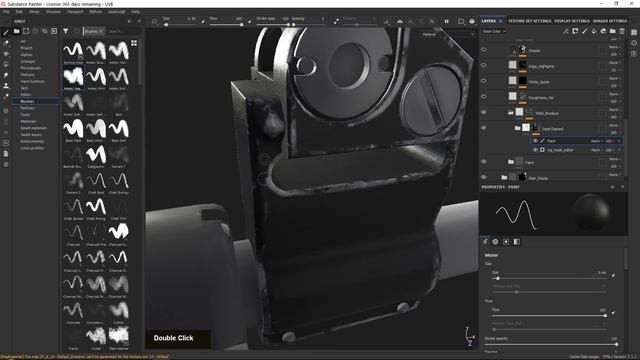Open the File menu
The height and width of the screenshot is (360, 640).
[6, 12]
